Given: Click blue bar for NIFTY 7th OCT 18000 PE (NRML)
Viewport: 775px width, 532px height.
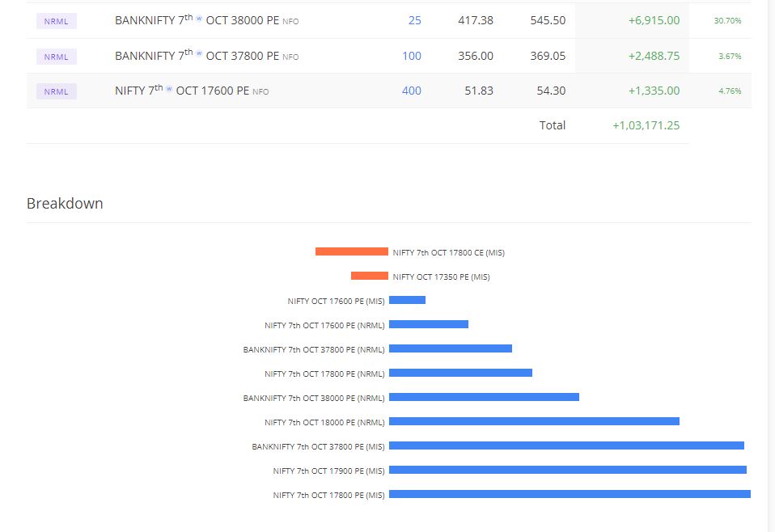Looking at the screenshot, I should coord(534,421).
